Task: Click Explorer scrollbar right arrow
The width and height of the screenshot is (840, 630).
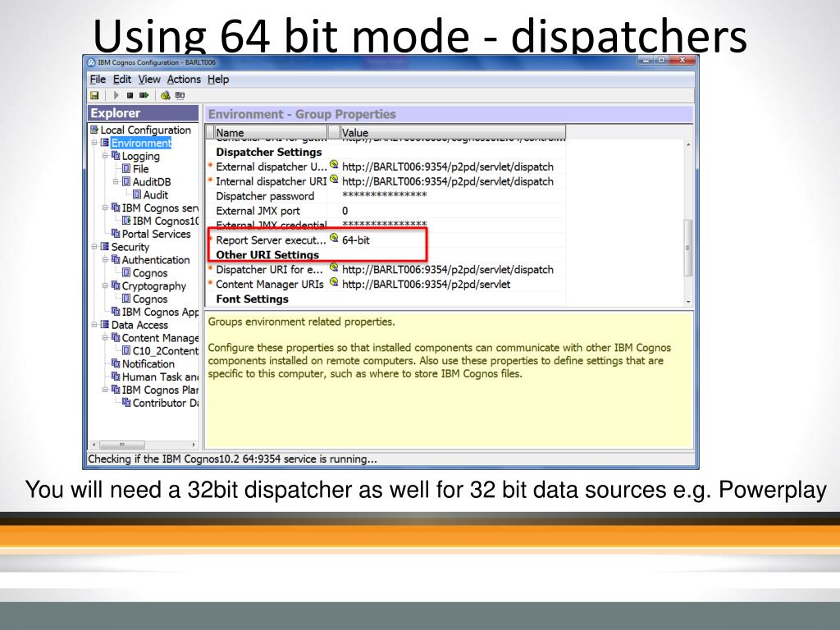Action: tap(194, 445)
